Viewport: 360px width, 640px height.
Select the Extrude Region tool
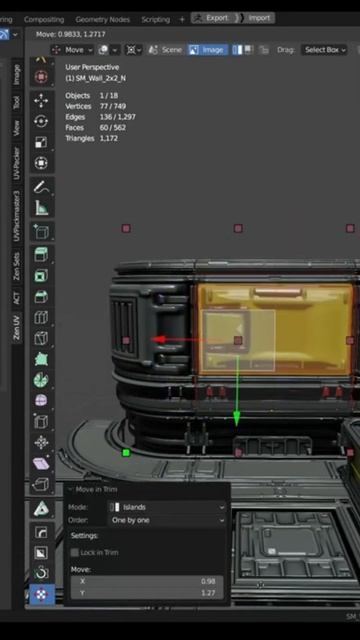point(41,255)
